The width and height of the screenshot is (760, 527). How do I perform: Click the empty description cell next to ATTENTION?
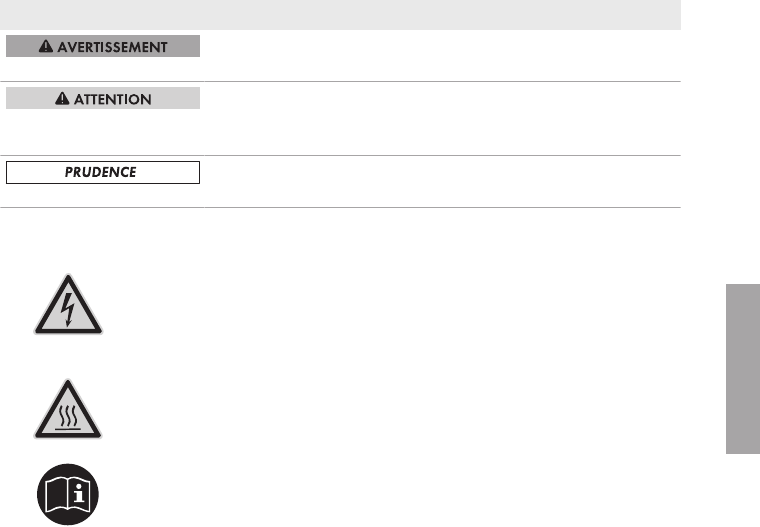coord(443,119)
